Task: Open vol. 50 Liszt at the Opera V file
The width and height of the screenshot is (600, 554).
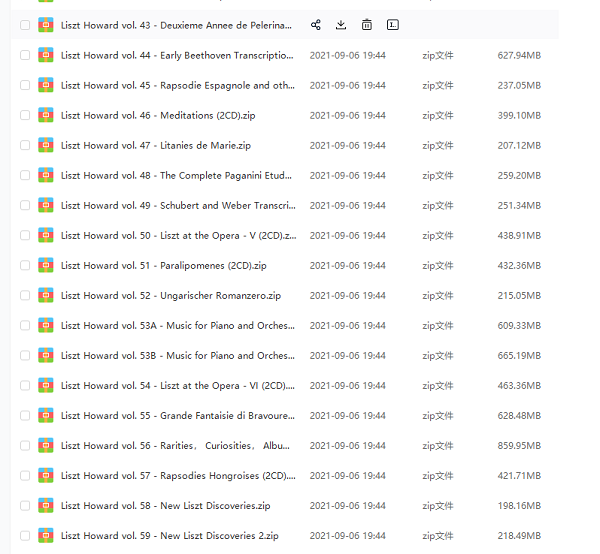Action: tap(178, 236)
